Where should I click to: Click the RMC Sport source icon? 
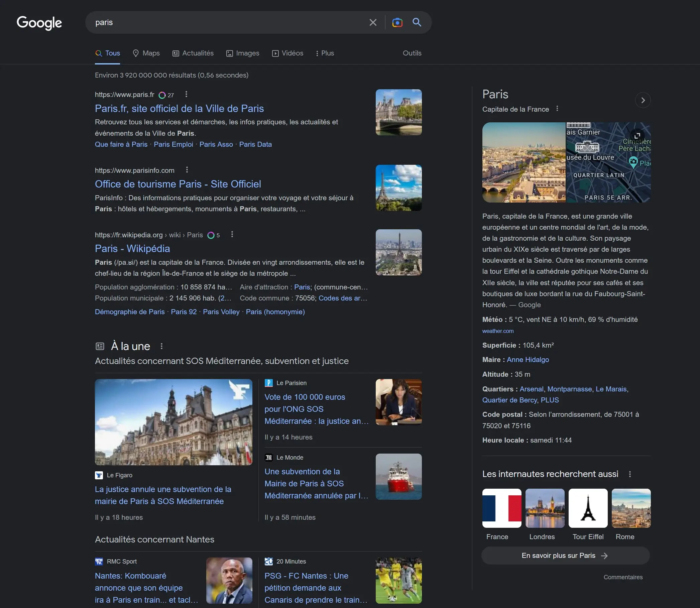point(99,562)
